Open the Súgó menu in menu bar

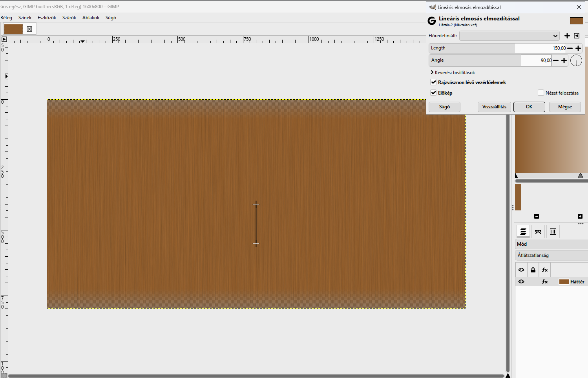111,18
